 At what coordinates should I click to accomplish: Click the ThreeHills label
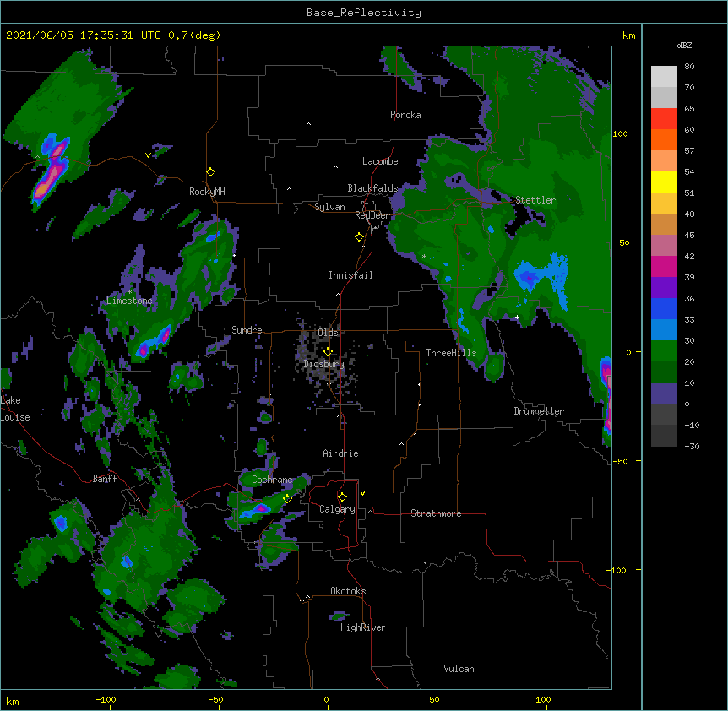coord(451,353)
